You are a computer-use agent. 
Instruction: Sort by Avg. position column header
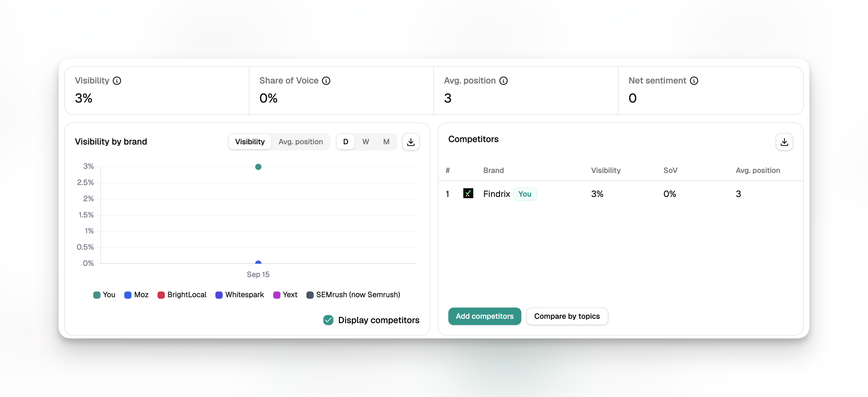pos(758,170)
